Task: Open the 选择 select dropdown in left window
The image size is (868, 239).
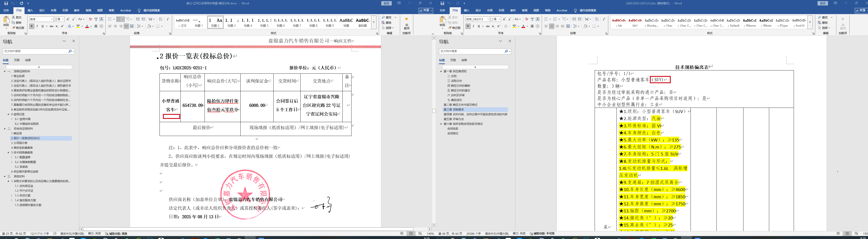Action: tap(388, 28)
